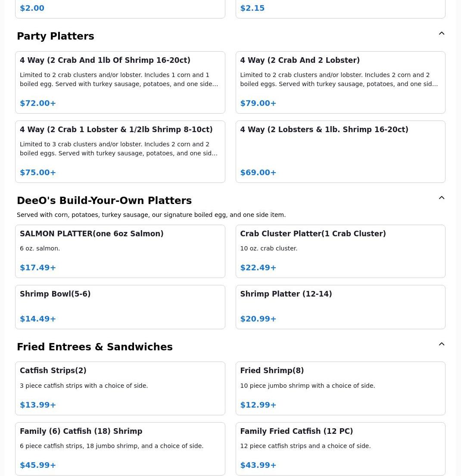Pick the Shrimp Bowl (5-6)
This screenshot has width=461, height=476.
coord(120,307)
